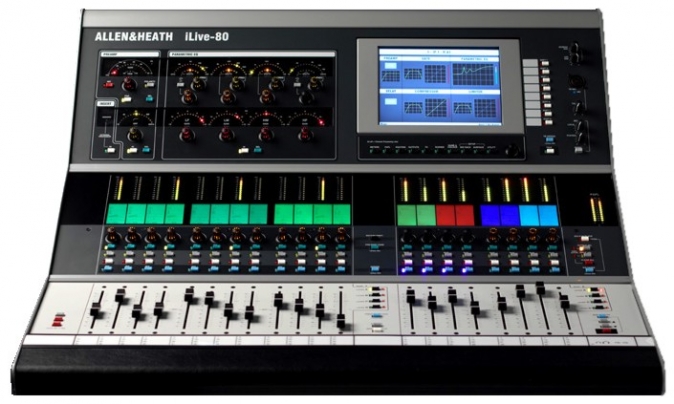Move the first channel fader in the left bank
674x404 pixels.
pyautogui.click(x=96, y=310)
